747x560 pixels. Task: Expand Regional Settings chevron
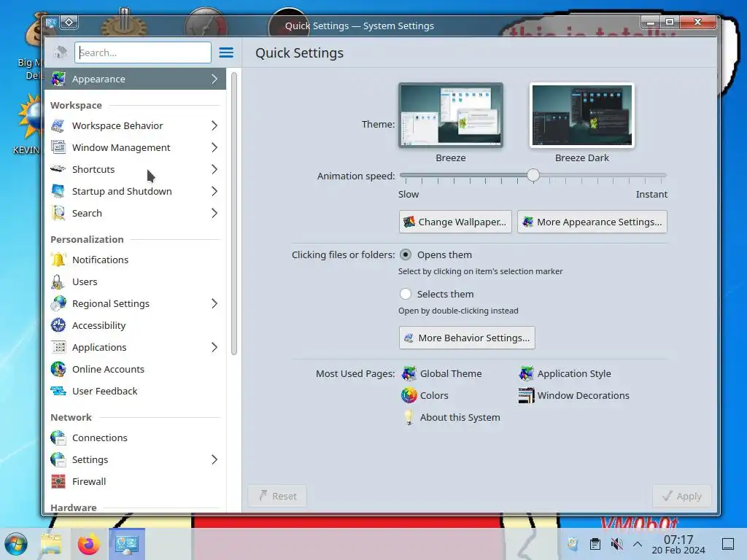tap(214, 304)
